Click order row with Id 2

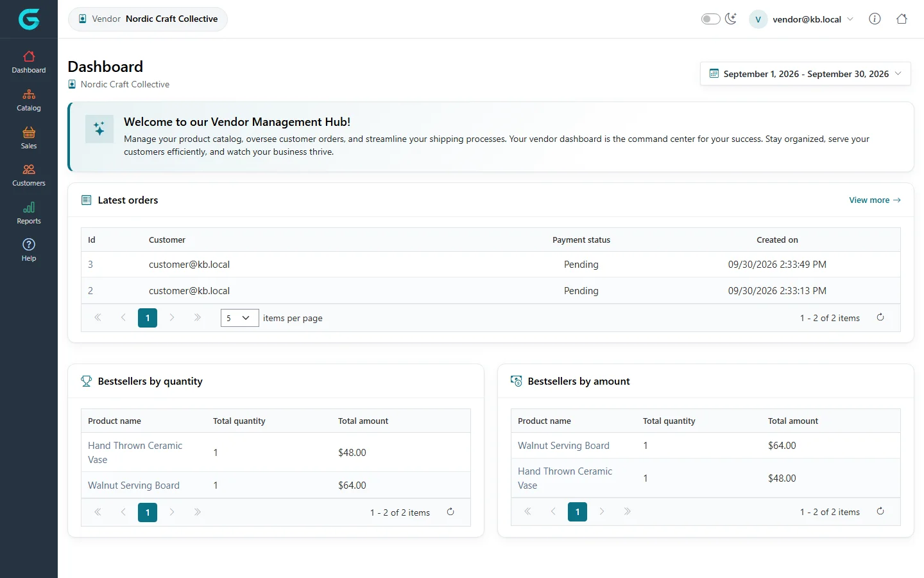point(490,290)
